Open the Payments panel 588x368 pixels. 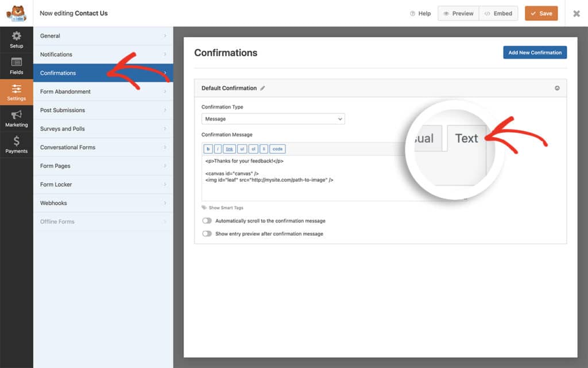click(x=17, y=145)
